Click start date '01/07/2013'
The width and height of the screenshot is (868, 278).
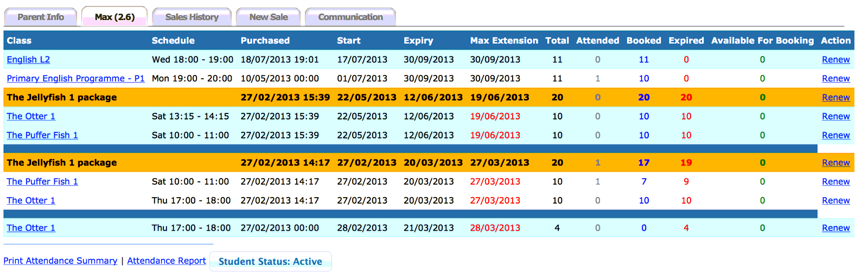pos(362,78)
